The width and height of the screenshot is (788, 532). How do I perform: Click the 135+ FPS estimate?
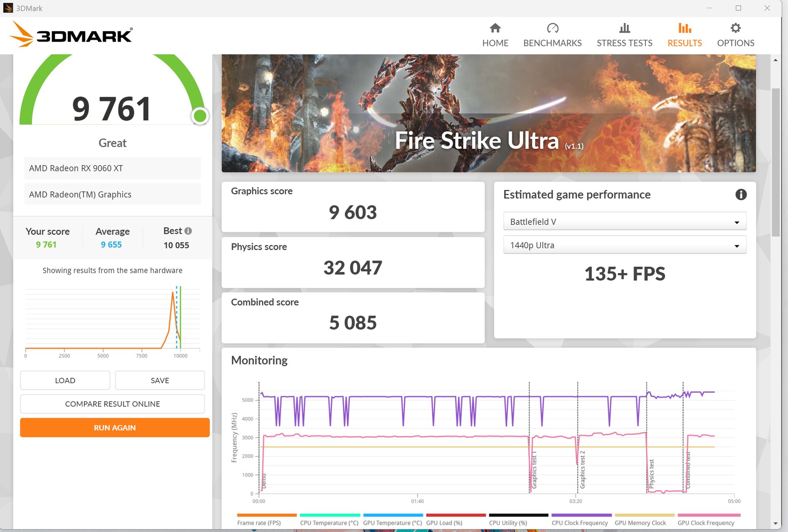(x=624, y=274)
